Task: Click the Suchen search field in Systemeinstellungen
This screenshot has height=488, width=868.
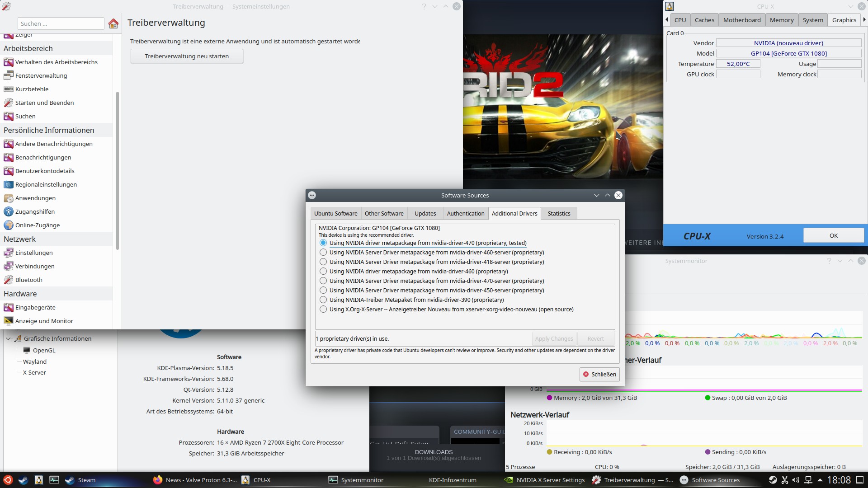Action: [61, 23]
